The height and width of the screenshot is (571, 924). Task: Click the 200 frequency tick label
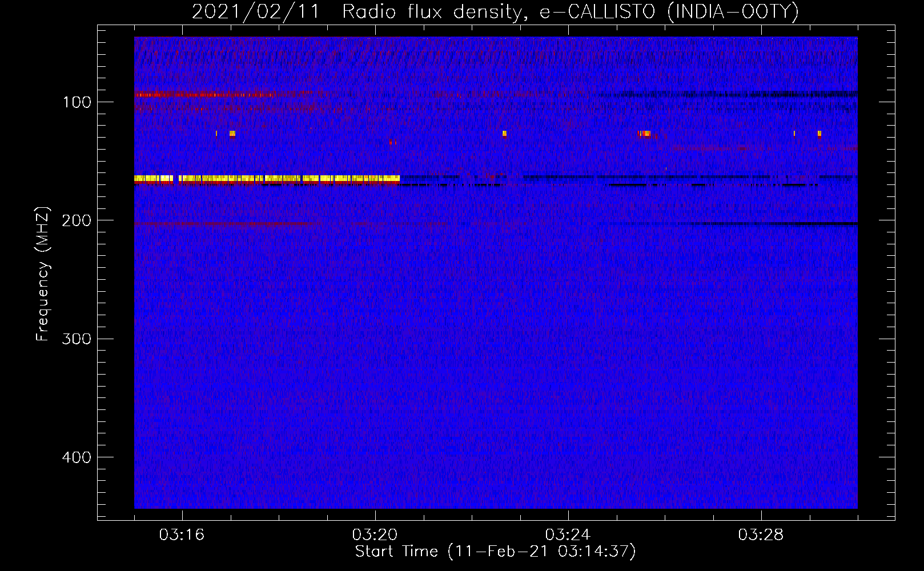coord(77,220)
